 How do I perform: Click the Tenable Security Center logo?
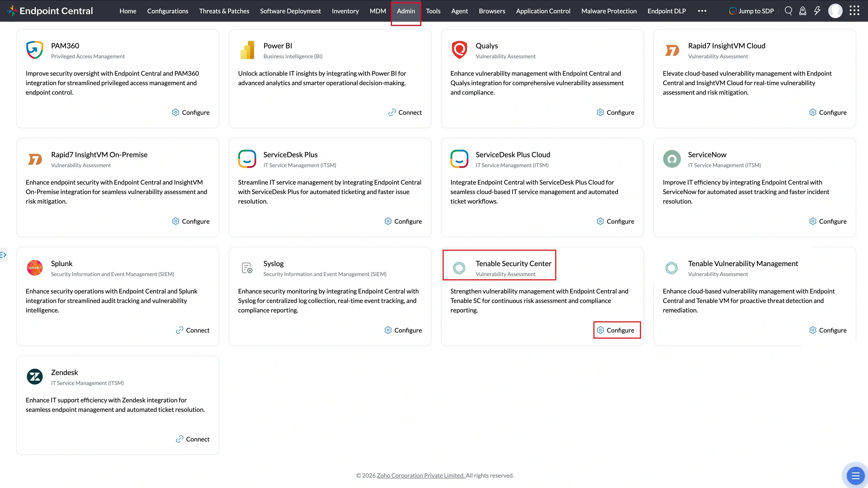pyautogui.click(x=459, y=268)
